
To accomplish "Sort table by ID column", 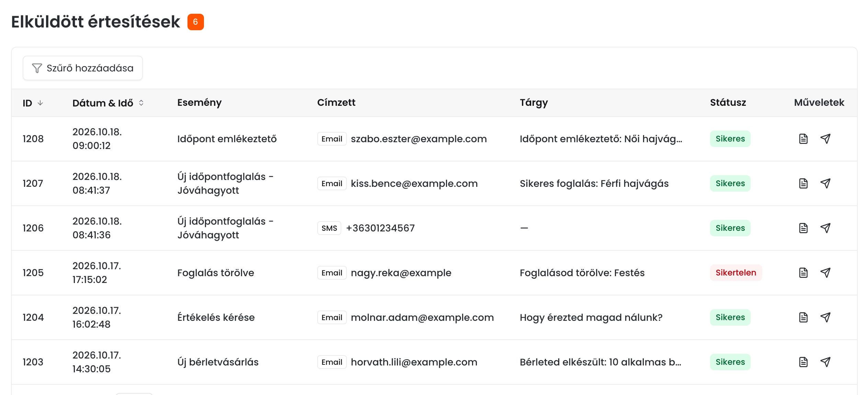I will tap(33, 103).
